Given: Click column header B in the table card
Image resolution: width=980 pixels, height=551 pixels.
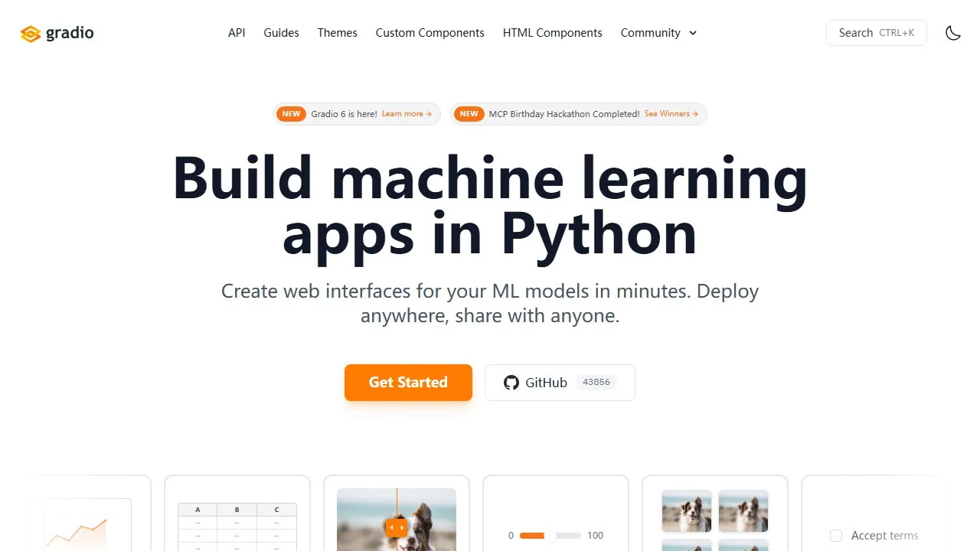Looking at the screenshot, I should 237,510.
